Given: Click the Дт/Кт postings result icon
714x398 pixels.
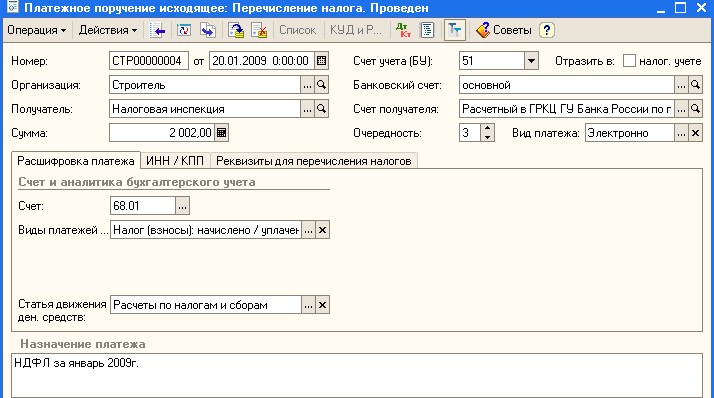Looking at the screenshot, I should coord(403,30).
